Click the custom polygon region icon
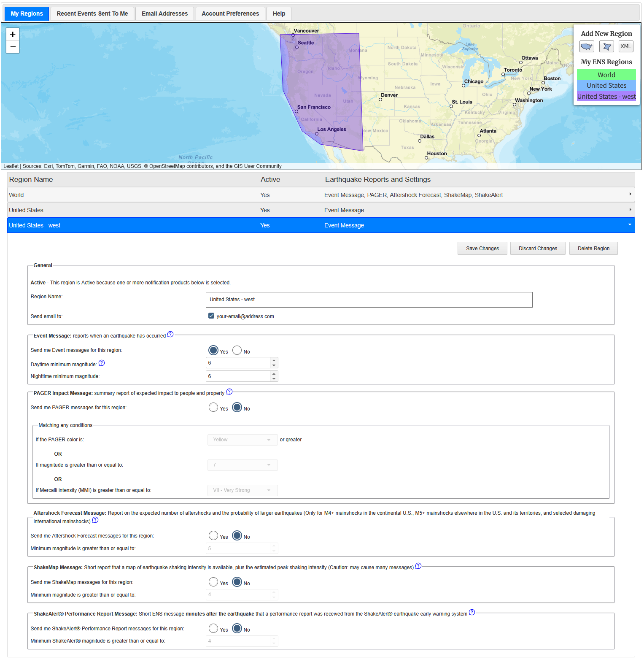The height and width of the screenshot is (662, 644). [x=606, y=46]
